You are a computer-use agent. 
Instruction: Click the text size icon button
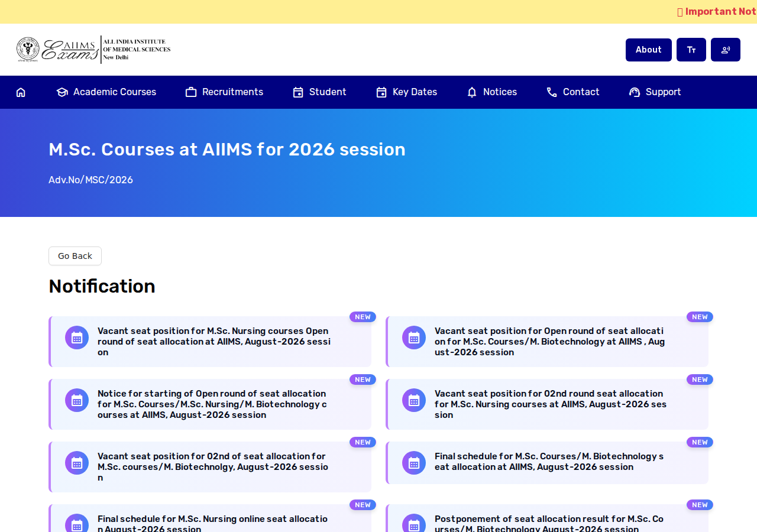click(x=691, y=50)
